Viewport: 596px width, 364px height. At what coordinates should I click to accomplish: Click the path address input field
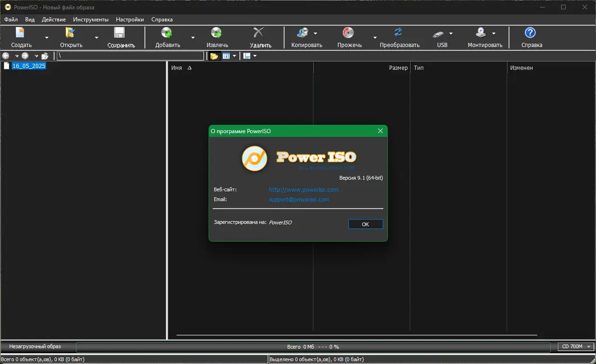click(x=130, y=56)
